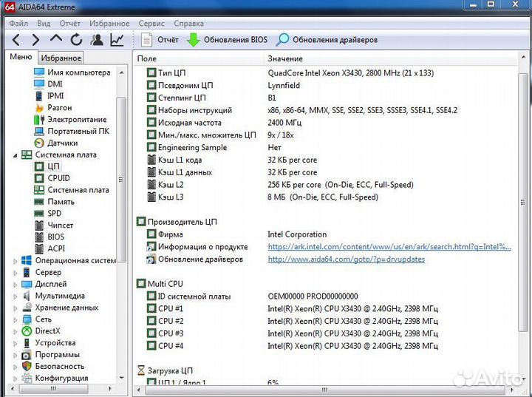Select the Псевдоним ЦП row

pyautogui.click(x=326, y=85)
